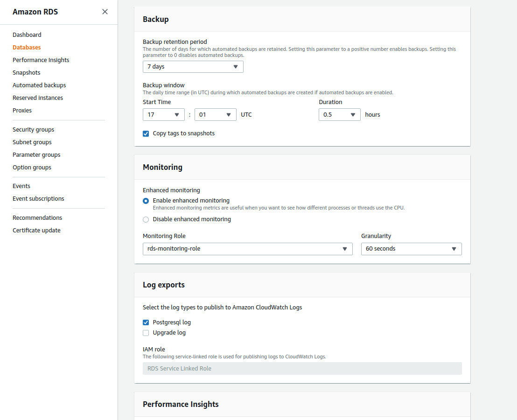Open Certificate update link
517x420 pixels.
tap(36, 231)
